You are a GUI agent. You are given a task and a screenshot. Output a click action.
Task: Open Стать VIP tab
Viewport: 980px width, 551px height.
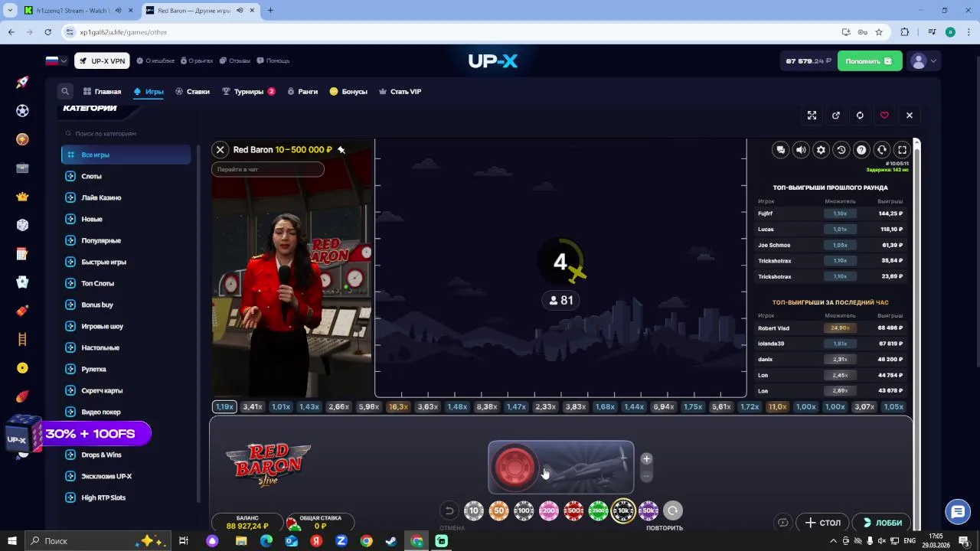[400, 92]
